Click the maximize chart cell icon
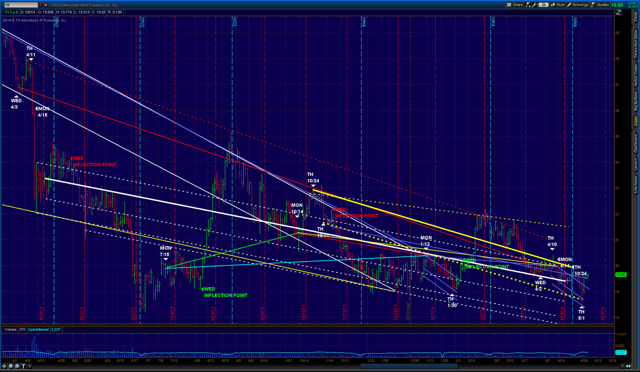Screen dimensions: 640x372 [x=618, y=12]
